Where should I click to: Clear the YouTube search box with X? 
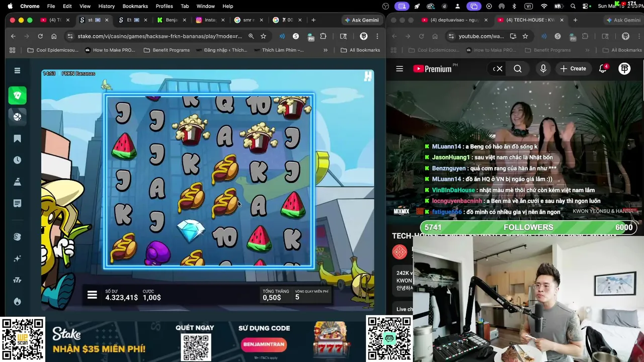[x=499, y=69]
